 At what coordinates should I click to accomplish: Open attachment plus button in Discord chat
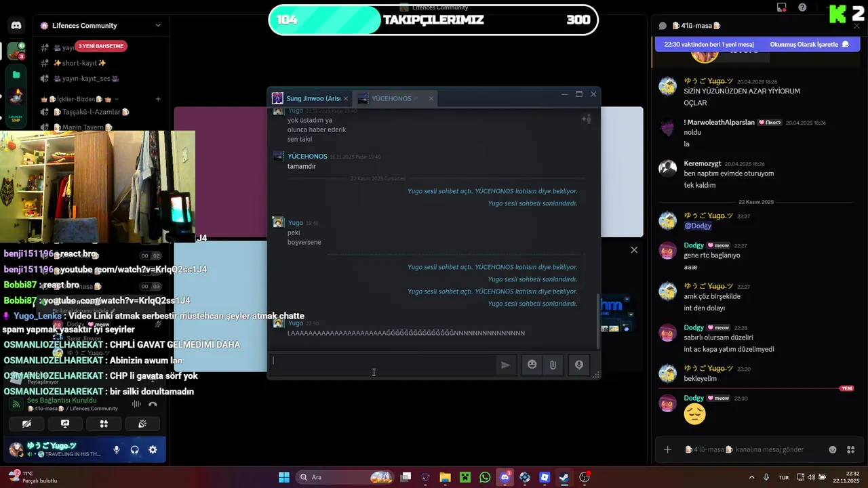click(x=668, y=449)
